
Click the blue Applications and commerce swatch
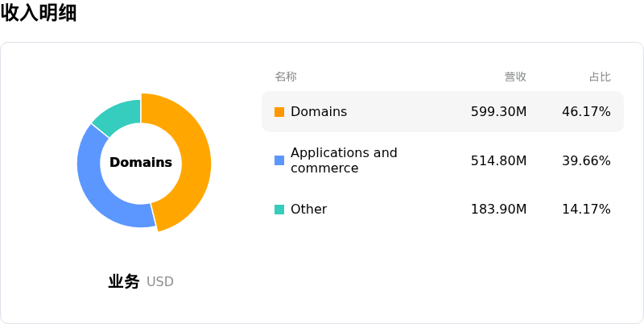(x=279, y=160)
